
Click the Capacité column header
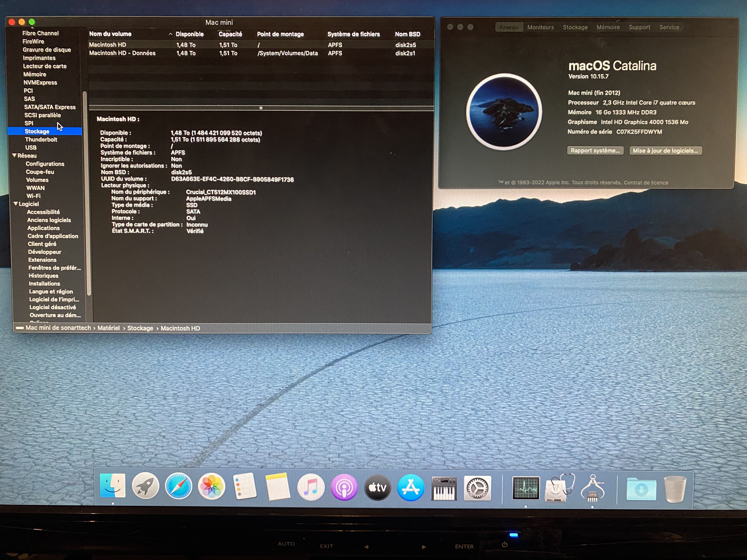tap(230, 34)
